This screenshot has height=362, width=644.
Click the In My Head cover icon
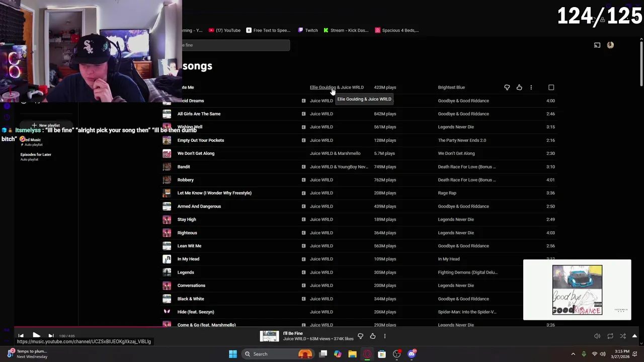coord(167,259)
